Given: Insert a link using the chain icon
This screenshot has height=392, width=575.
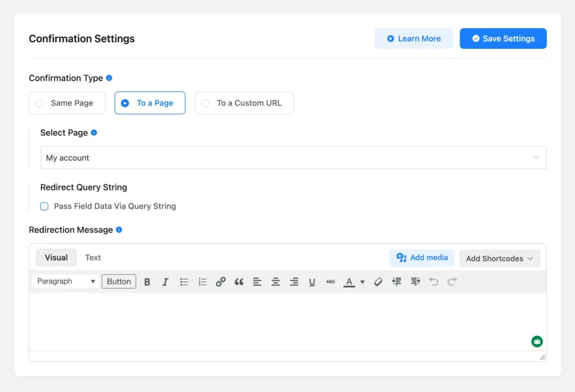Looking at the screenshot, I should pos(221,281).
